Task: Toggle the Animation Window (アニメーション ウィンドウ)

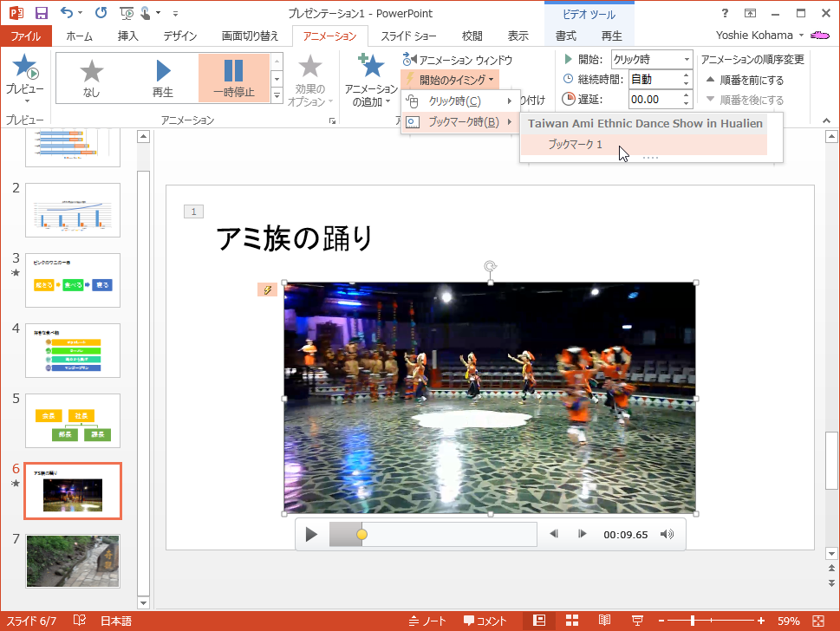Action: tap(458, 60)
